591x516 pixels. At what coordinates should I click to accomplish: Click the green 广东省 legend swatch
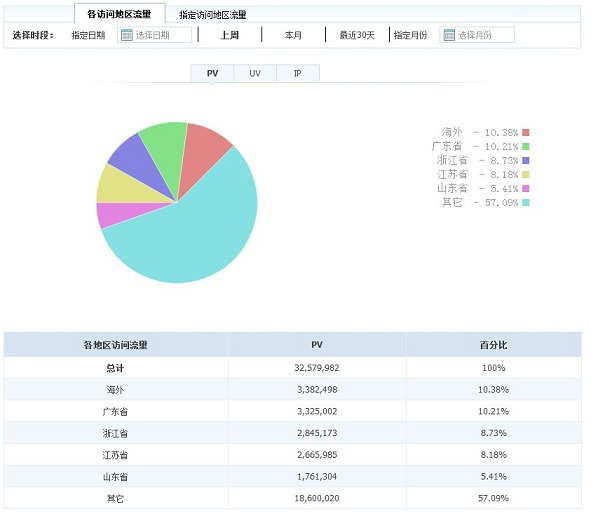pyautogui.click(x=526, y=147)
